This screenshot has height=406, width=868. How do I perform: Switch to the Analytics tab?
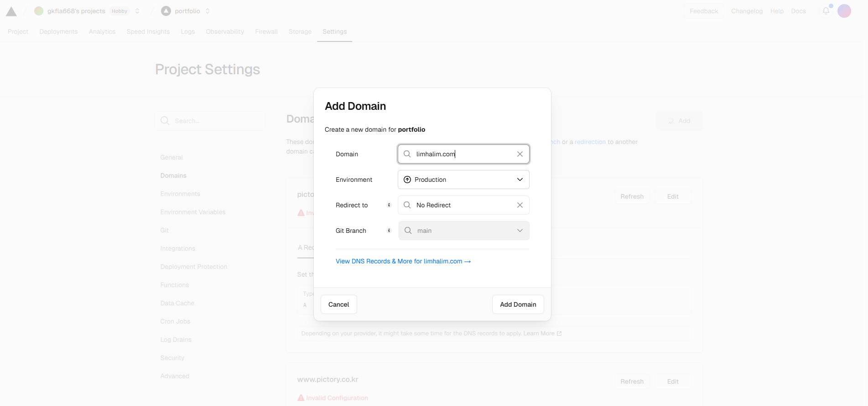102,31
